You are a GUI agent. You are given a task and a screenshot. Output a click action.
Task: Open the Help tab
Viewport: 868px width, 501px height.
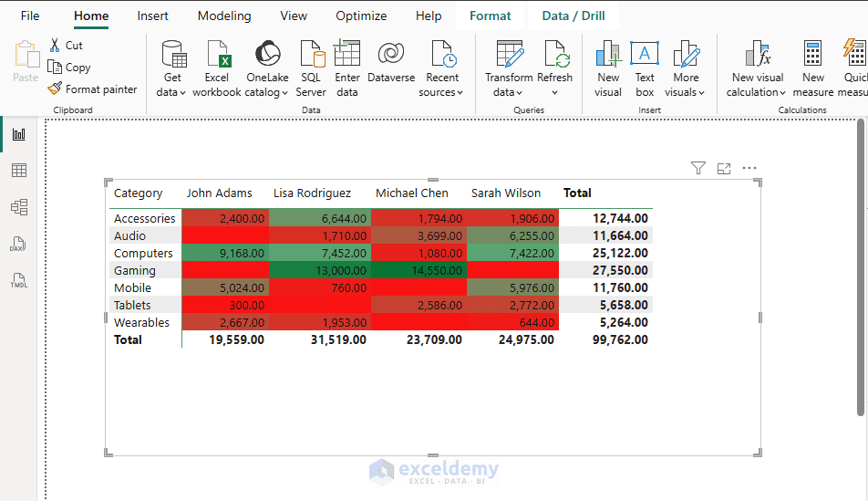click(429, 16)
